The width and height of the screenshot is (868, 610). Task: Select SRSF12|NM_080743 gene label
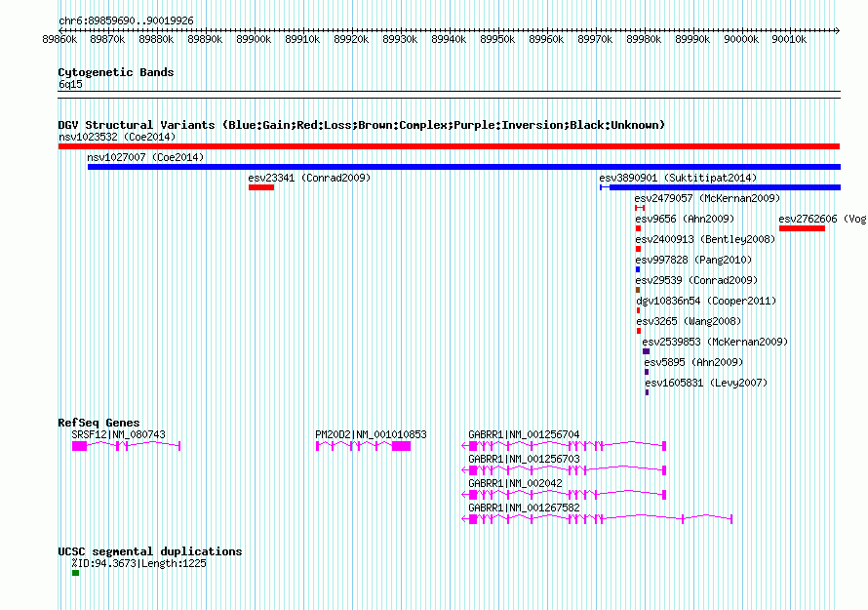[x=118, y=435]
